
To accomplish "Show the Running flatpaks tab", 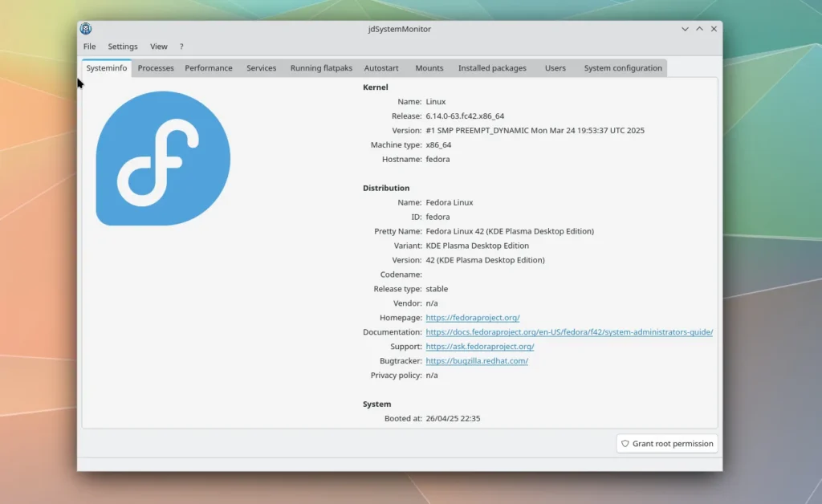I will pyautogui.click(x=321, y=68).
